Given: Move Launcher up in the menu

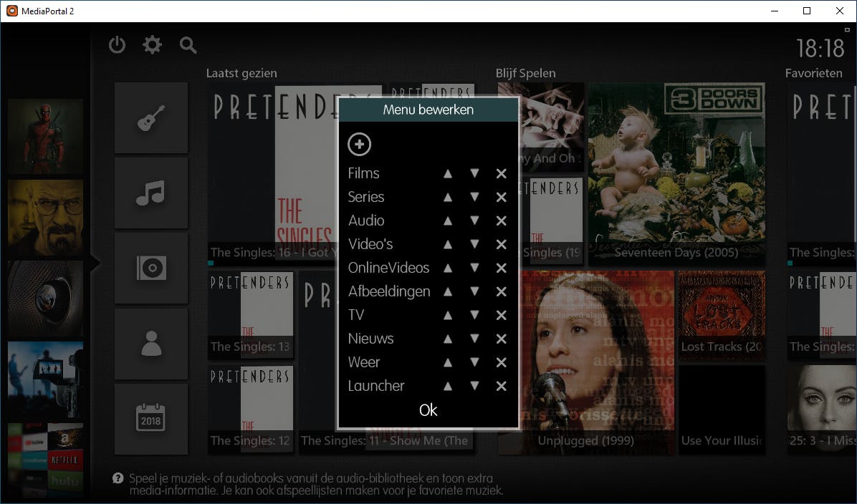Looking at the screenshot, I should tap(448, 386).
